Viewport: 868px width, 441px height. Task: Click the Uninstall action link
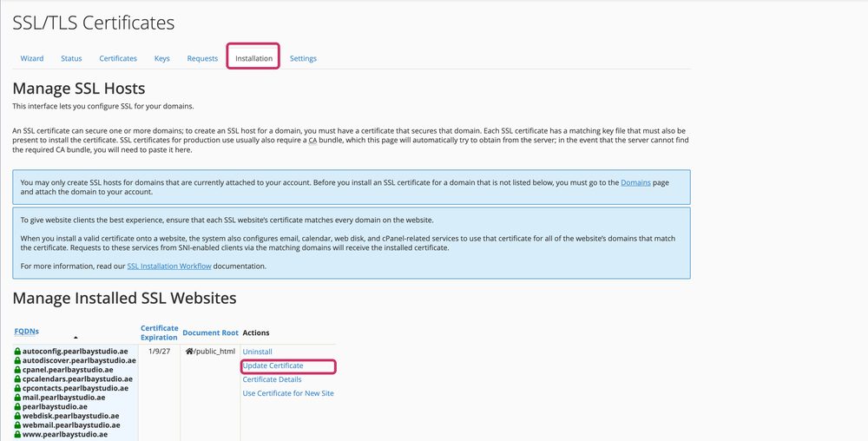coord(258,352)
